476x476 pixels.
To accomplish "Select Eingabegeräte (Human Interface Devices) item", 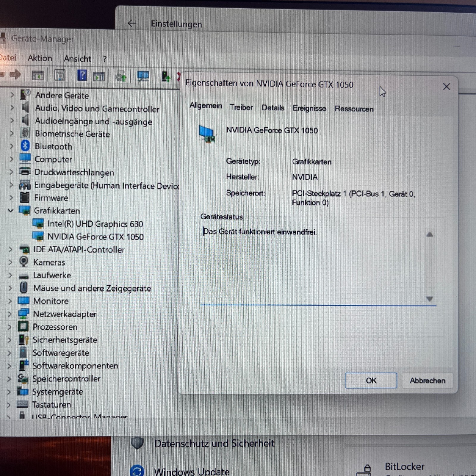I will 107,185.
